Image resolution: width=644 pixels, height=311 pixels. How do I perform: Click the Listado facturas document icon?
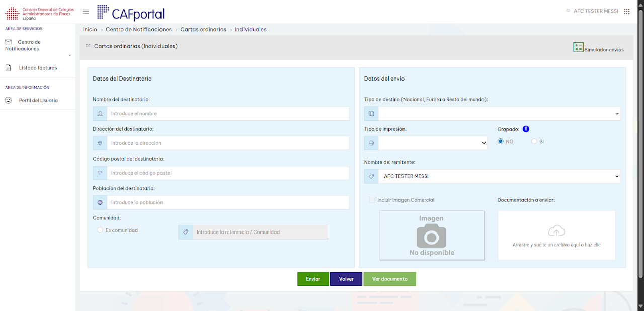tap(8, 68)
